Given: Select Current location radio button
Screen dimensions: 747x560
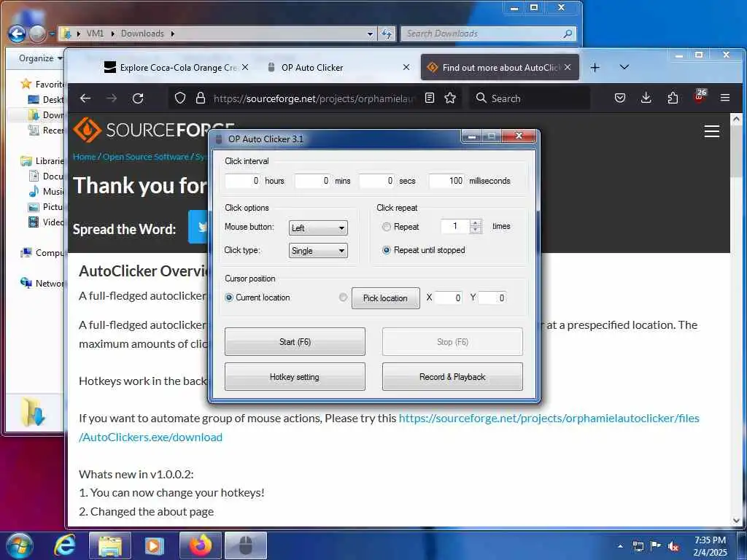Looking at the screenshot, I should [228, 297].
